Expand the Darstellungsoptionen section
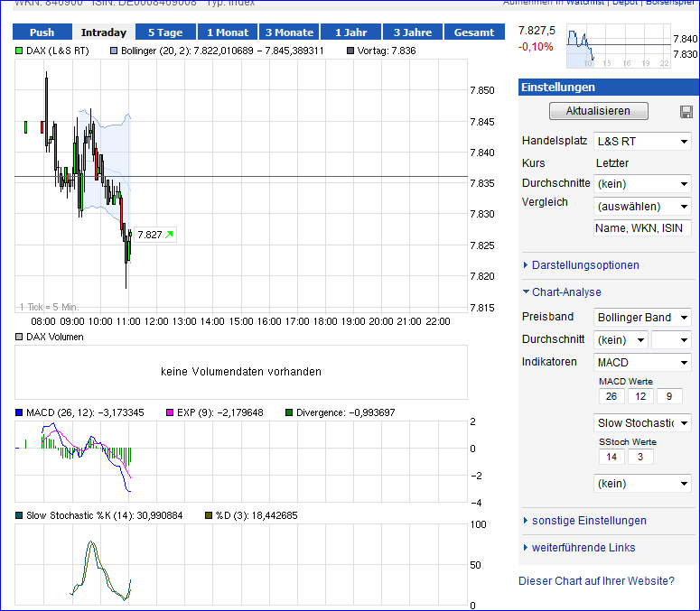The image size is (700, 611). pyautogui.click(x=585, y=265)
